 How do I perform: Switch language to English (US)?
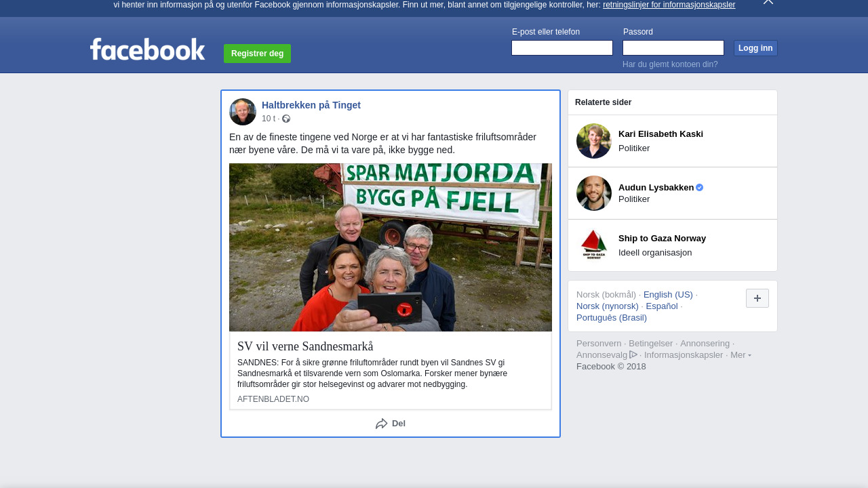[668, 295]
